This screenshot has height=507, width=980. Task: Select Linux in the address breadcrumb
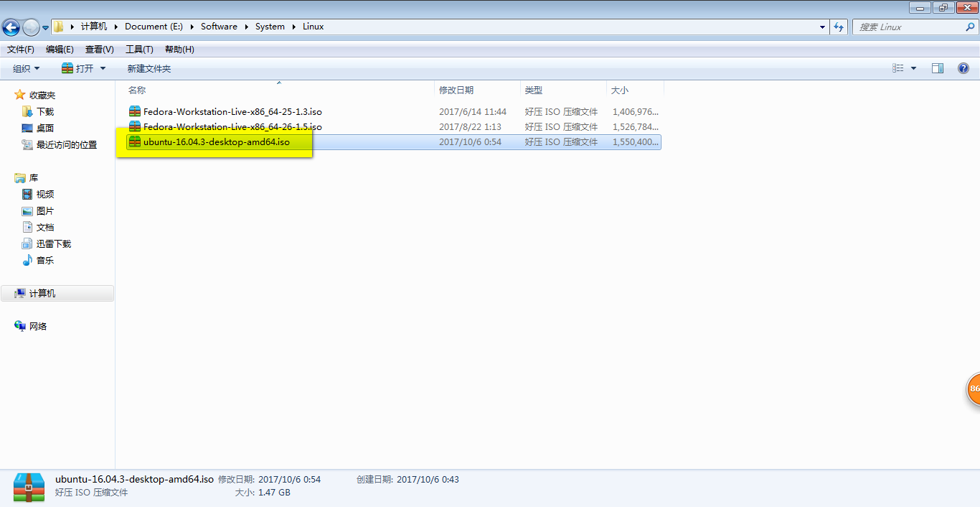tap(313, 27)
